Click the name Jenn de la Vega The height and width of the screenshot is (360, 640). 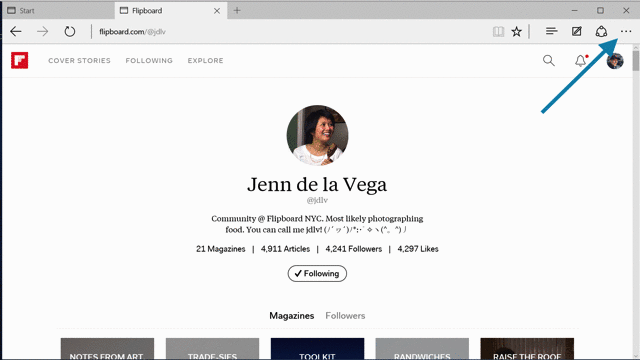pos(317,184)
